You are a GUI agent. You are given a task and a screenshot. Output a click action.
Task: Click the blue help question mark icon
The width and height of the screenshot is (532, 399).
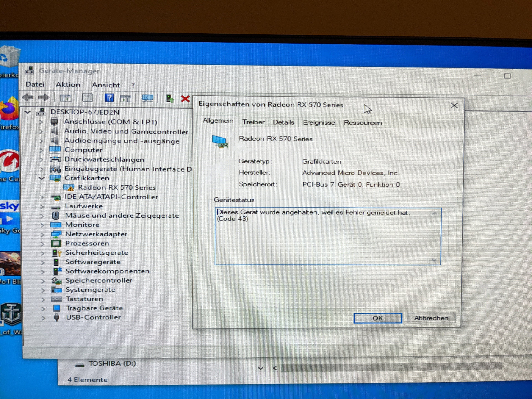[109, 98]
